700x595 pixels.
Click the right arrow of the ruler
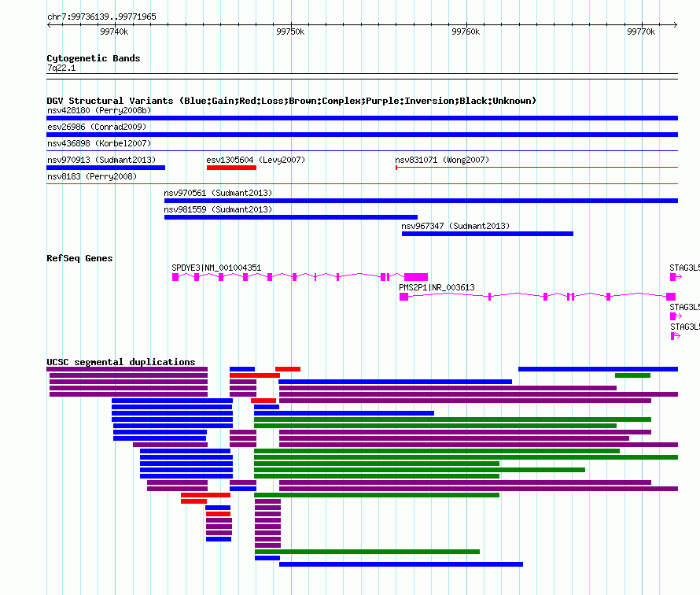(676, 25)
